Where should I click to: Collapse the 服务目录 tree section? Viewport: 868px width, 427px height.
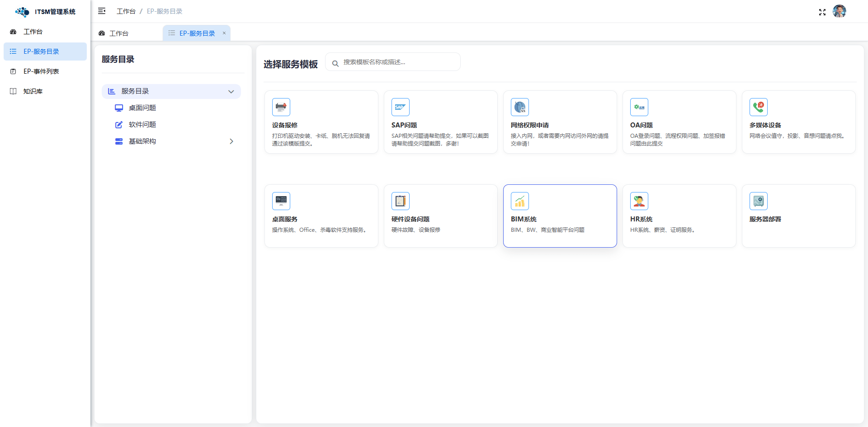tap(231, 92)
